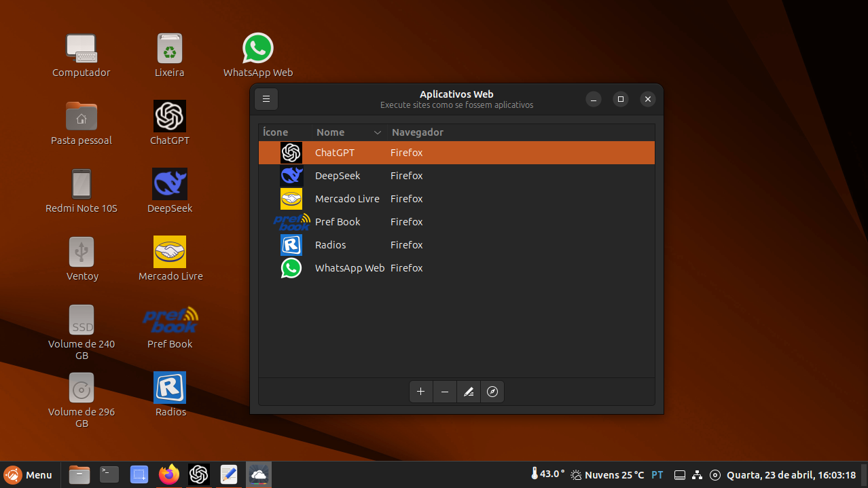
Task: Click Aplicativos Web taskbar window icon
Action: (259, 475)
